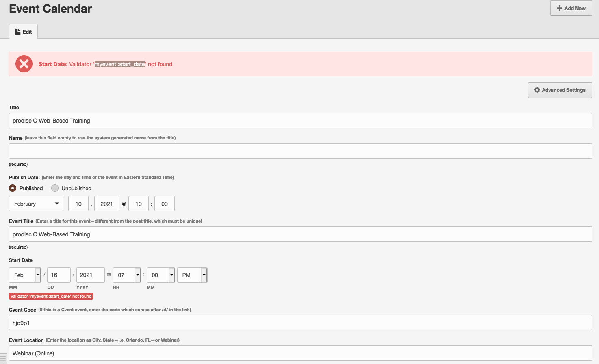
Task: Select the Unpublished radio button
Action: click(x=55, y=188)
